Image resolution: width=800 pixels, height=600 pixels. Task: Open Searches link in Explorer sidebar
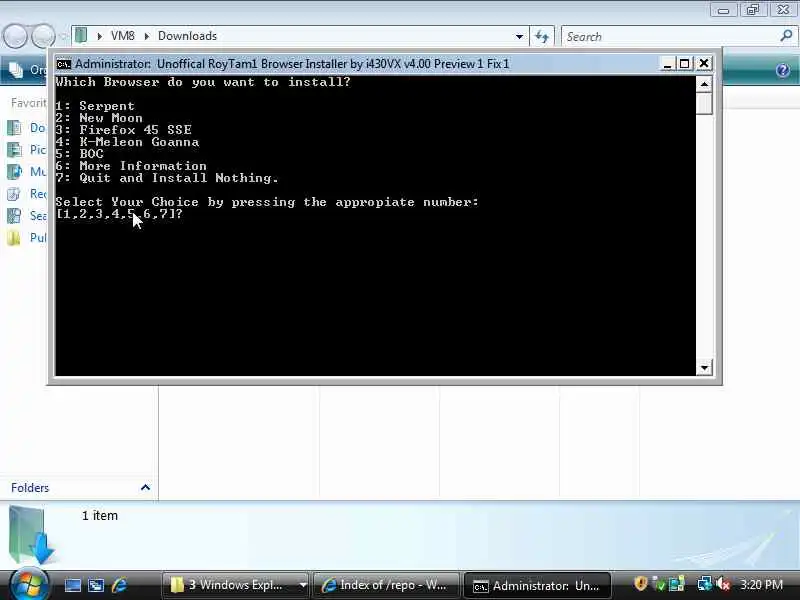(27, 216)
